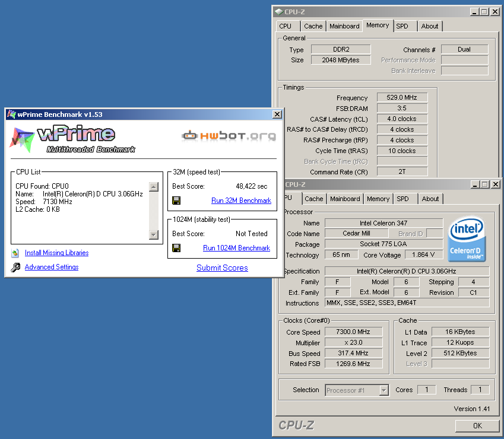Click the Channels # field showing Dual
The image size is (504, 439).
pos(464,49)
